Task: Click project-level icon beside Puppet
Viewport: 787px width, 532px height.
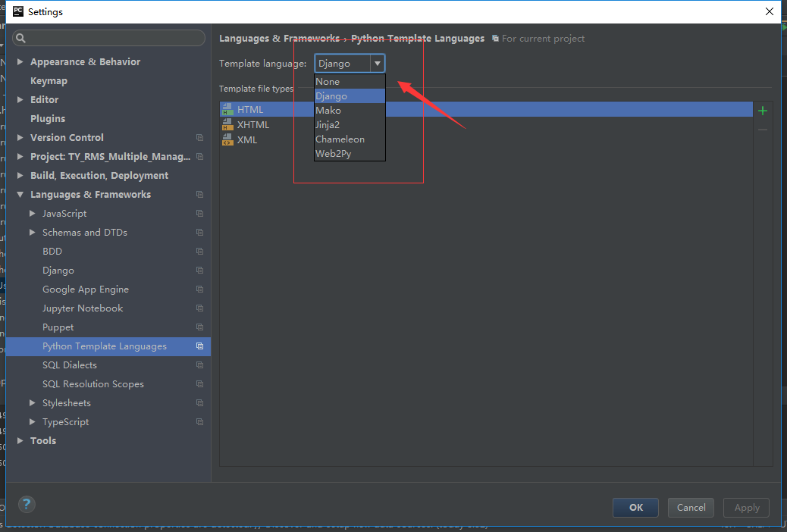Action: (x=199, y=327)
